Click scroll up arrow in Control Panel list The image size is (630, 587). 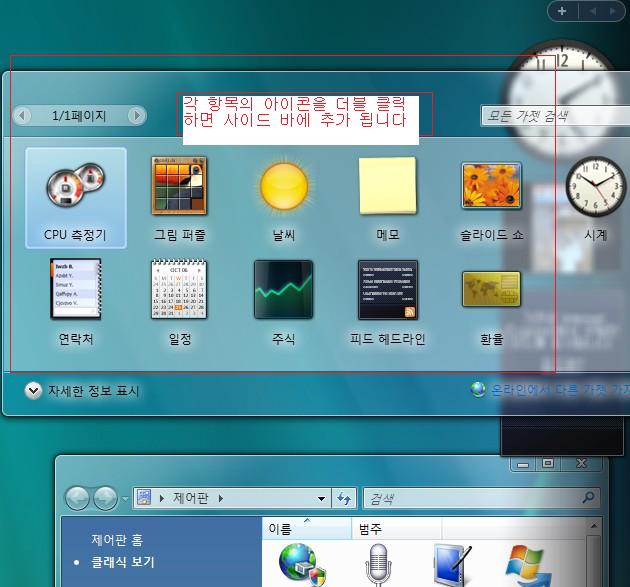point(594,526)
